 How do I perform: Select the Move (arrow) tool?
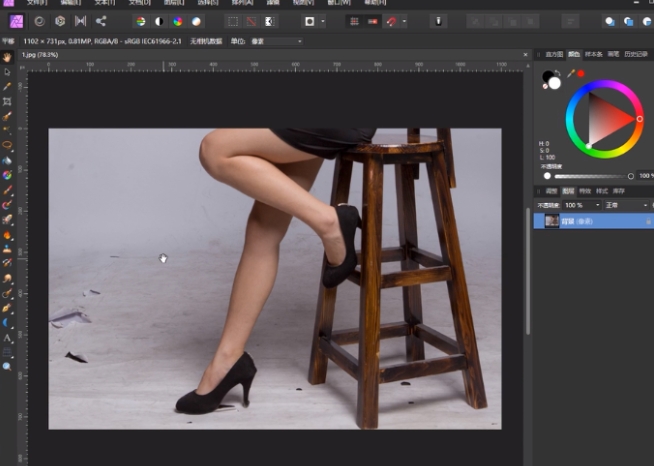click(x=7, y=72)
